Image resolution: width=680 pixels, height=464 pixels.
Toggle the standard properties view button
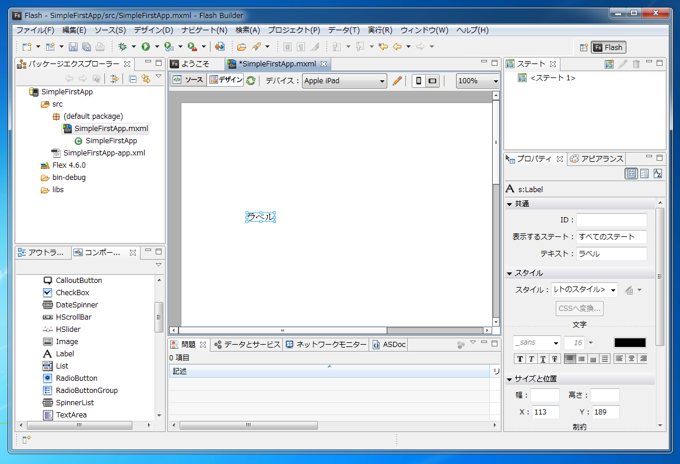click(x=631, y=173)
